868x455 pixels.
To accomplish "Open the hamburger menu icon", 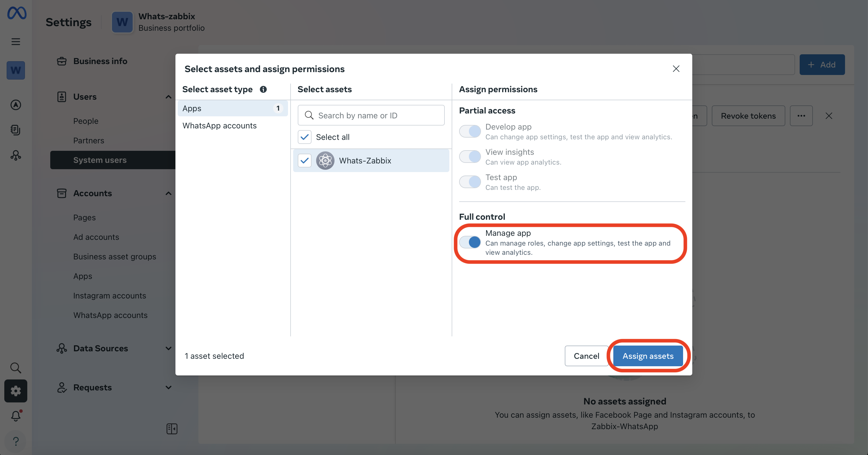I will click(16, 41).
